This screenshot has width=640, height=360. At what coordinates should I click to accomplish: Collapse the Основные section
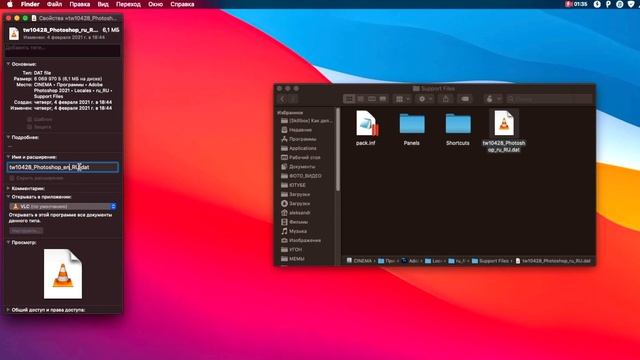pos(8,64)
